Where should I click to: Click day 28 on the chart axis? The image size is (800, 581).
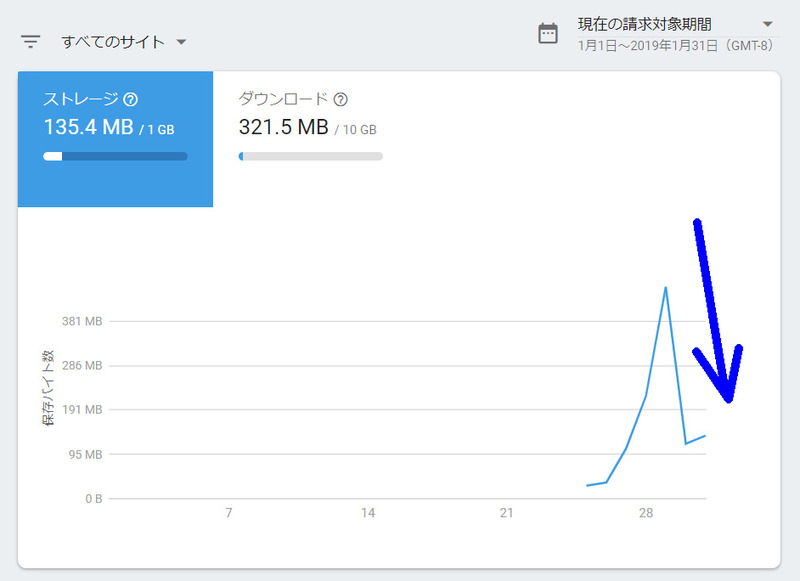point(646,513)
